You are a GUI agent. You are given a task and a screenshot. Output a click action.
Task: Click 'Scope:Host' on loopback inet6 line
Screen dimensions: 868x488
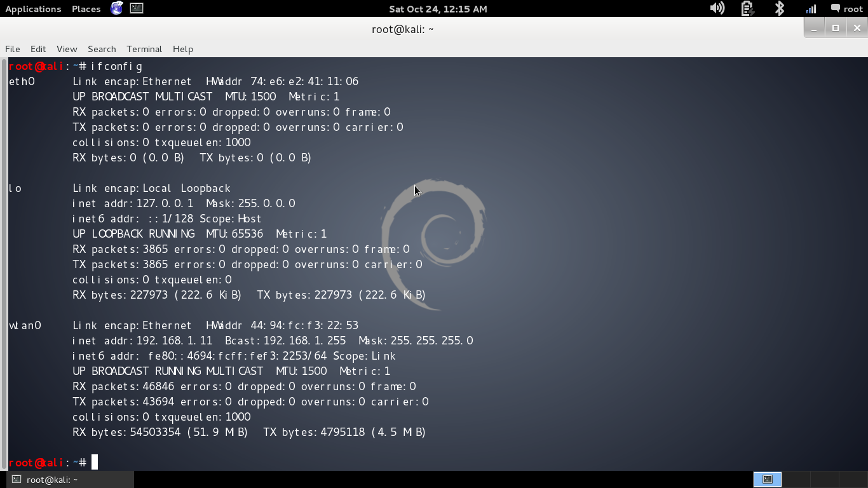point(231,219)
